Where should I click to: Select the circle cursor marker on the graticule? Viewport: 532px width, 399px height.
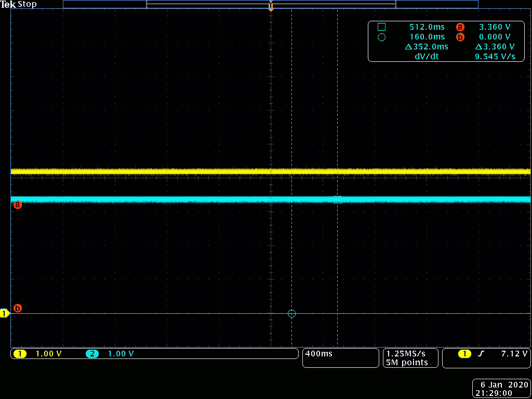[291, 313]
